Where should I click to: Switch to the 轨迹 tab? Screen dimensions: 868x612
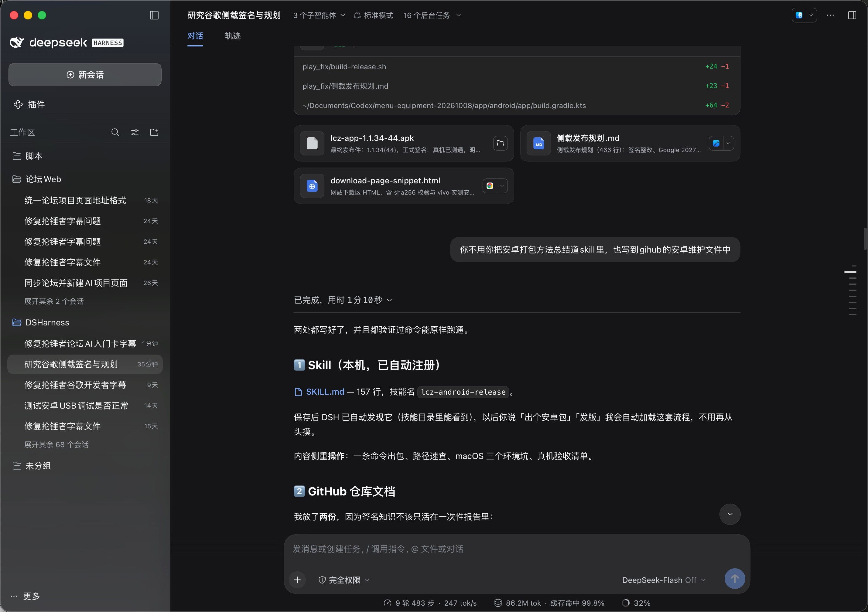233,36
